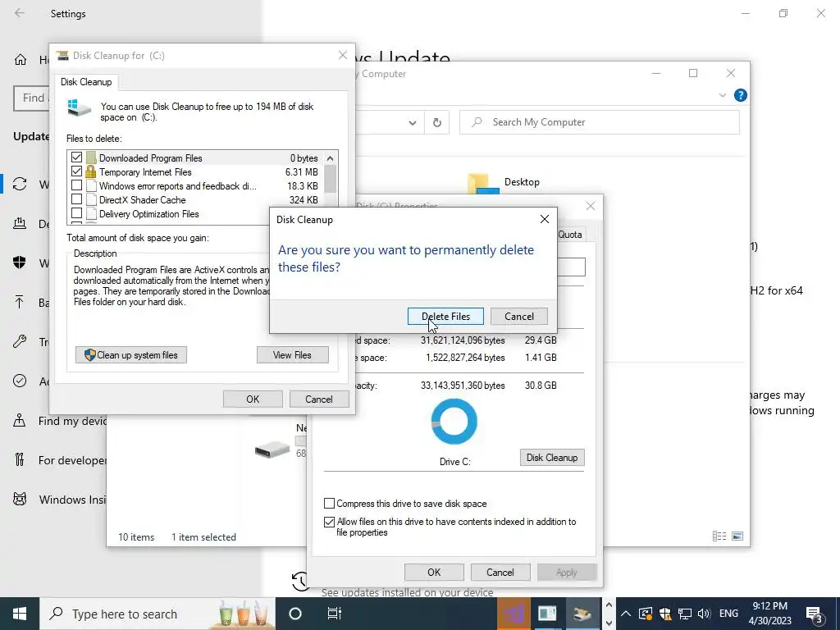Click OK in the drive Properties dialog
Viewport: 840px width, 630px height.
[x=434, y=572]
